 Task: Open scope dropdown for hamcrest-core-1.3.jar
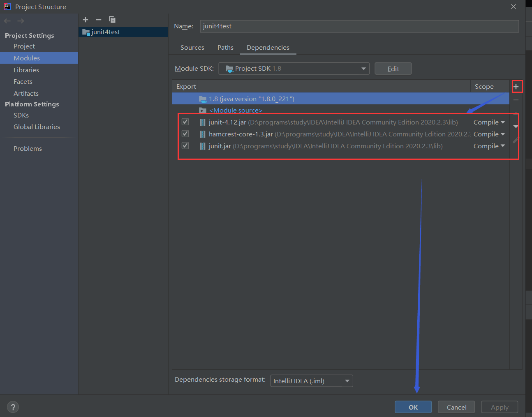click(489, 134)
